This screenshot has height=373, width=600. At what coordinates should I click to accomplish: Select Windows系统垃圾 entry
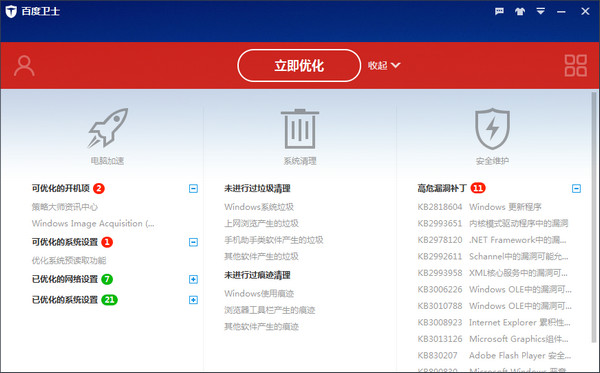click(x=259, y=207)
